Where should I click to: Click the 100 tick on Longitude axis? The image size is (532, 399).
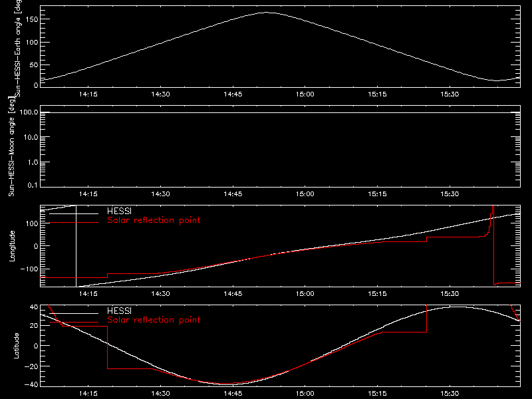31,223
